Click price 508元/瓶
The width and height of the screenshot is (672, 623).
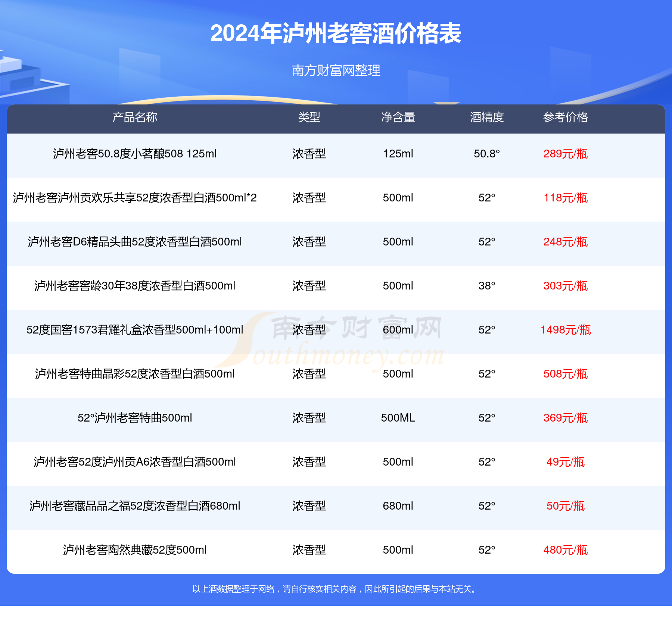coord(566,374)
